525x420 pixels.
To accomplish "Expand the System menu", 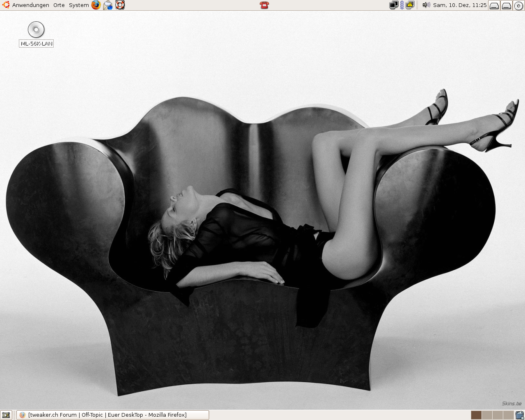I will [79, 5].
